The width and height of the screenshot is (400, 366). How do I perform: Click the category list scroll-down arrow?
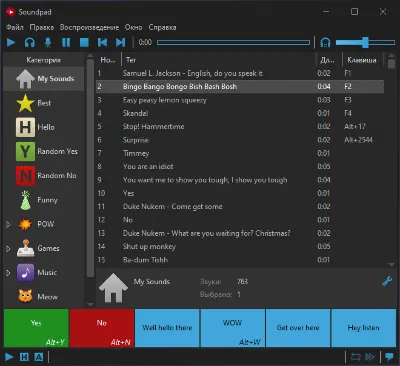(x=90, y=304)
